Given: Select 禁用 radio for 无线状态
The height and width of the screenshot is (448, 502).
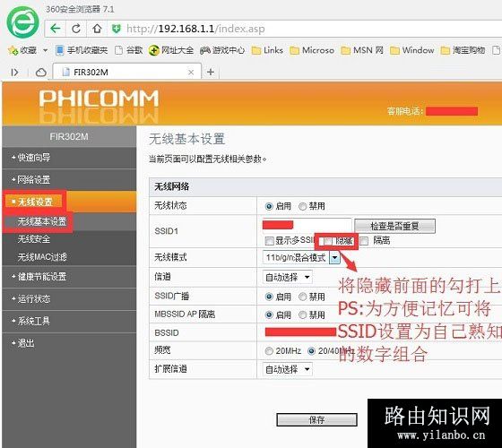Looking at the screenshot, I should tap(303, 206).
